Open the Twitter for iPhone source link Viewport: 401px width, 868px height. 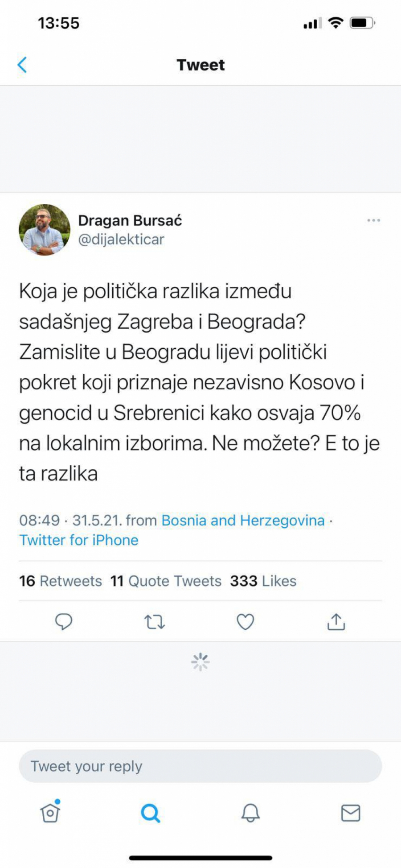(78, 540)
